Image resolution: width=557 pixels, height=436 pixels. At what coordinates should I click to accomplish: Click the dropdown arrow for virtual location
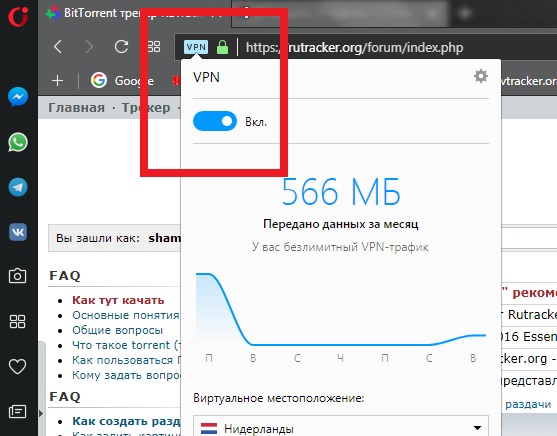pos(477,428)
